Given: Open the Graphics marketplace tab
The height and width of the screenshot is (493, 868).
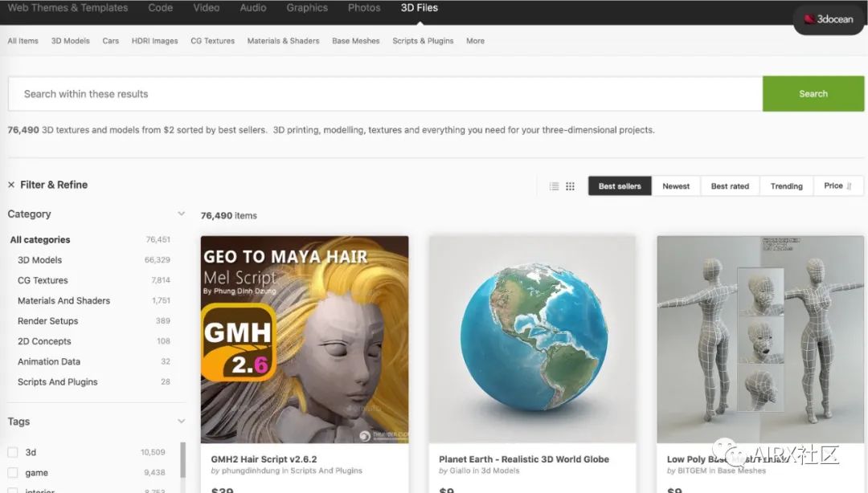Looking at the screenshot, I should click(307, 8).
